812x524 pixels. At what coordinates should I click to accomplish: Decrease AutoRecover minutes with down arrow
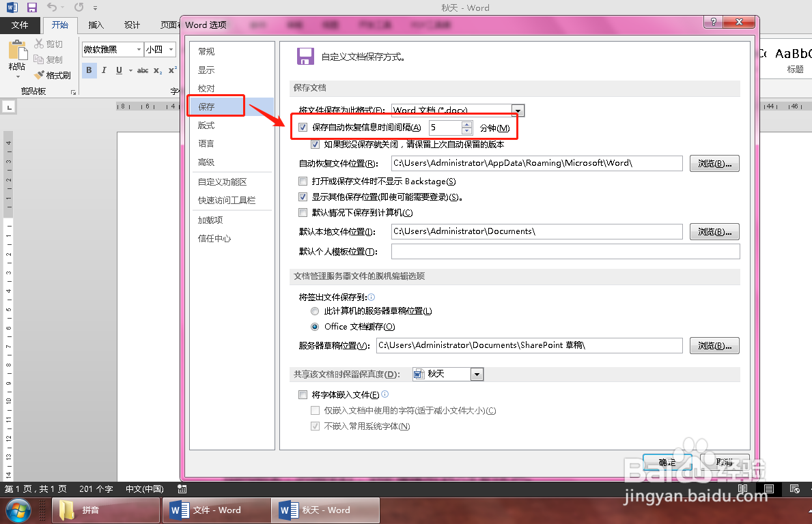(x=466, y=131)
